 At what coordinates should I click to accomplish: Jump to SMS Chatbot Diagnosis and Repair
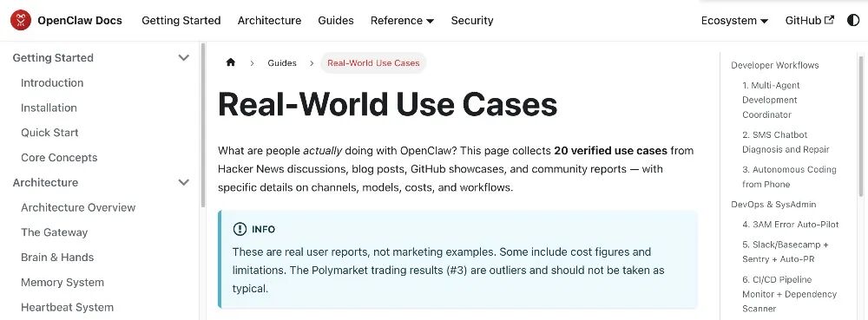(786, 142)
